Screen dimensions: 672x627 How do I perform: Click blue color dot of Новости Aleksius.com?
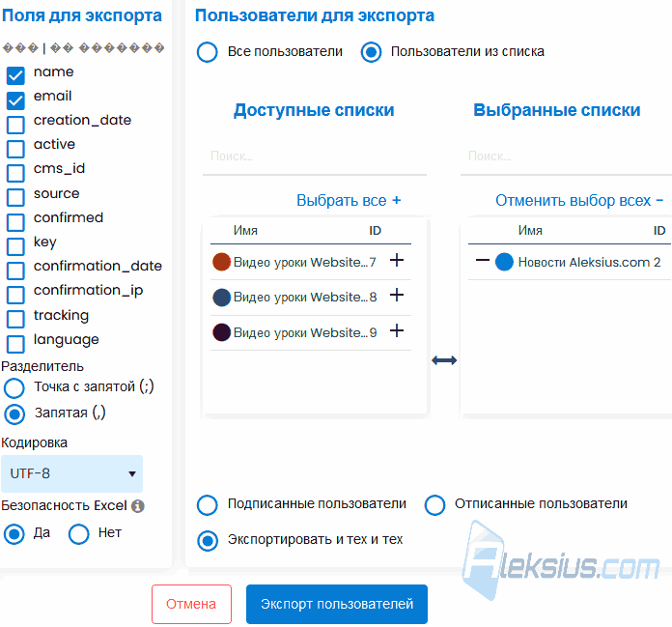(504, 262)
